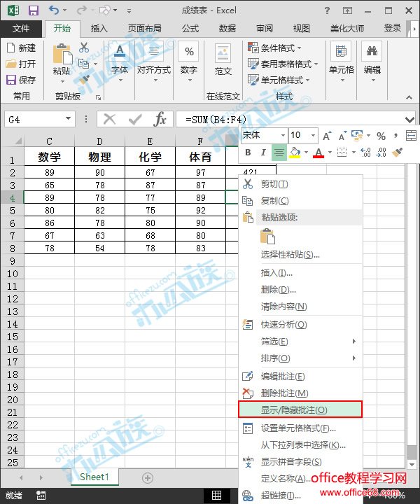Choose 设置单元格格式 from context menu
Image resolution: width=420 pixels, height=504 pixels.
click(x=300, y=428)
